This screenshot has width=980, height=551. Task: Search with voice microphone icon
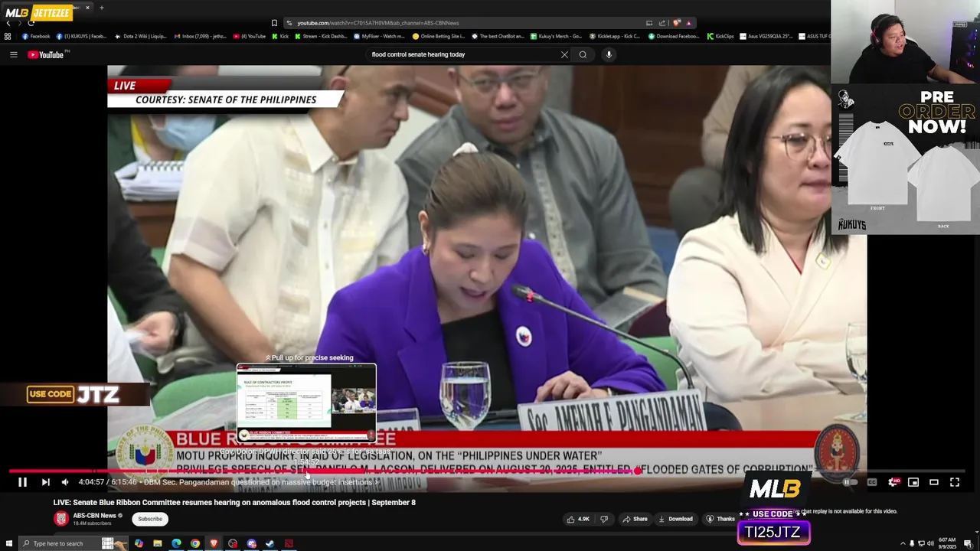[x=609, y=54]
